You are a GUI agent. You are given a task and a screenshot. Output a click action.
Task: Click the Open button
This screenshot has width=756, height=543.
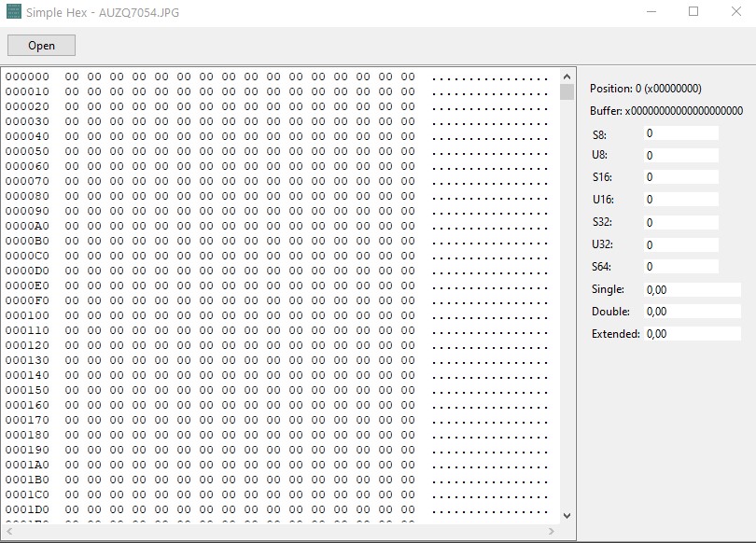(x=41, y=46)
